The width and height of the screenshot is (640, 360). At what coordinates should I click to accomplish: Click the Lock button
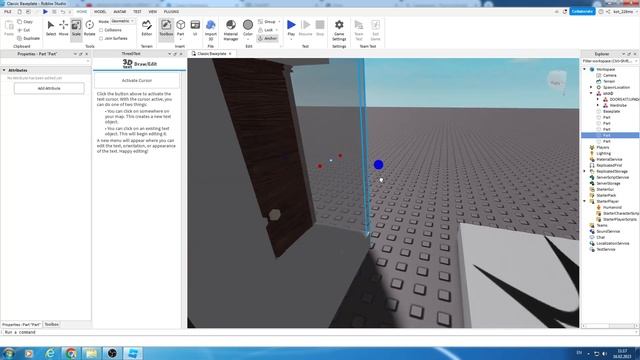coord(266,30)
